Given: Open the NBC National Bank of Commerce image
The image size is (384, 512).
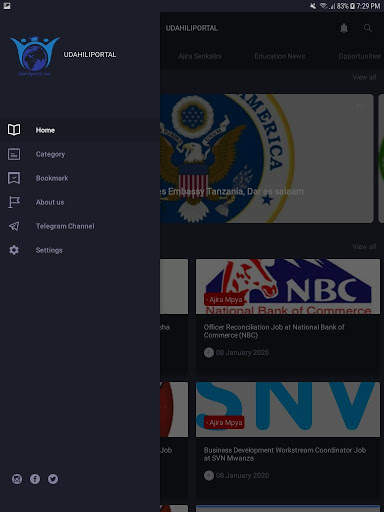Looking at the screenshot, I should 288,286.
